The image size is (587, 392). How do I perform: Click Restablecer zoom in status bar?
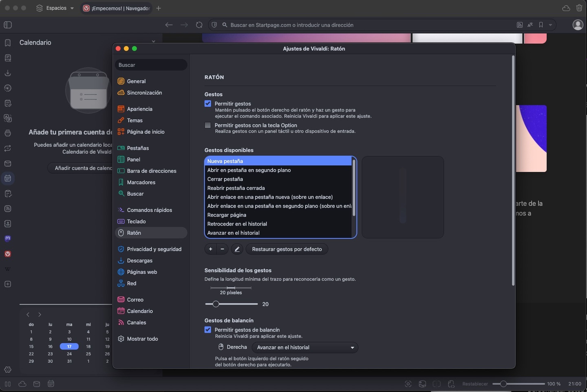coord(475,384)
